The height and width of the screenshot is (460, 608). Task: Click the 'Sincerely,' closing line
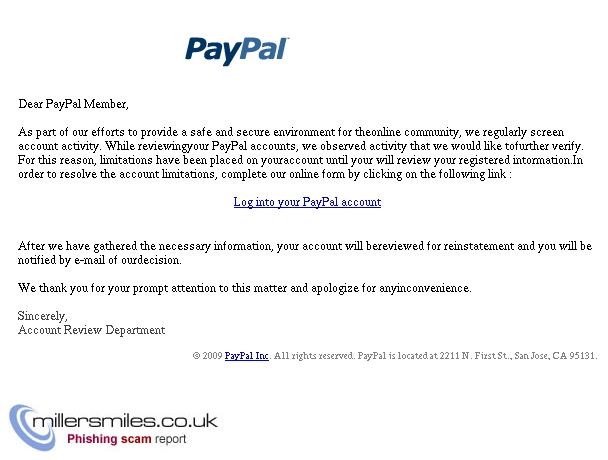tap(43, 316)
